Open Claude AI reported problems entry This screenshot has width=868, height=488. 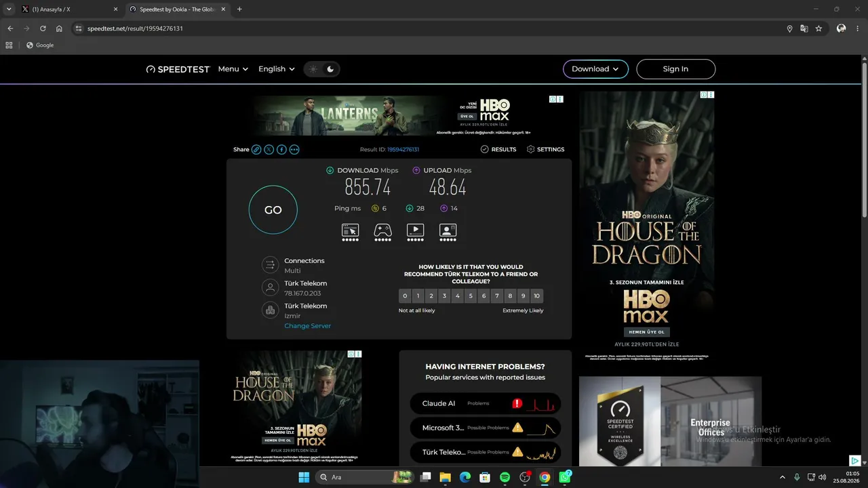pos(486,404)
